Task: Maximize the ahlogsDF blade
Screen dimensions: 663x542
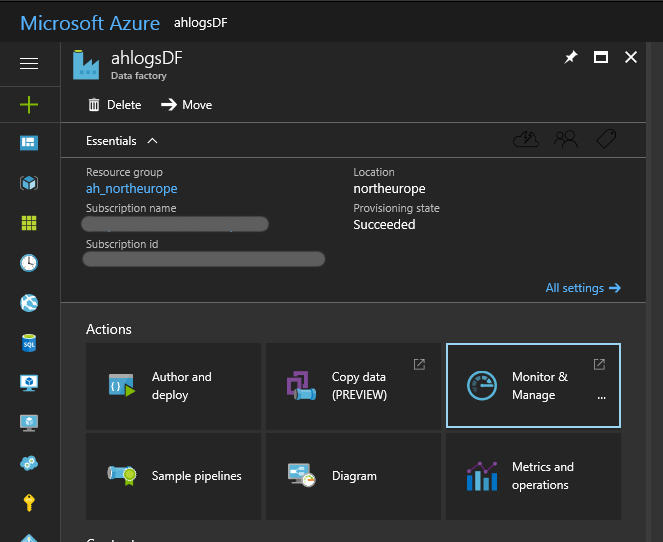Action: tap(601, 57)
